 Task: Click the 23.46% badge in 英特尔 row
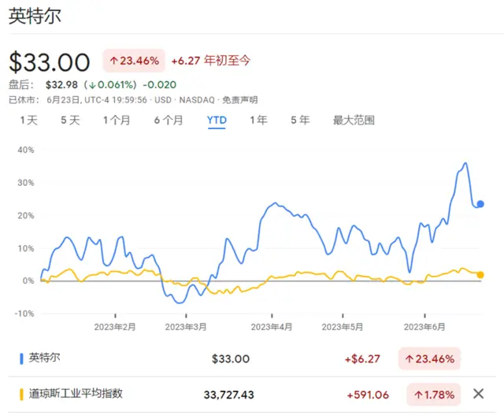429,359
